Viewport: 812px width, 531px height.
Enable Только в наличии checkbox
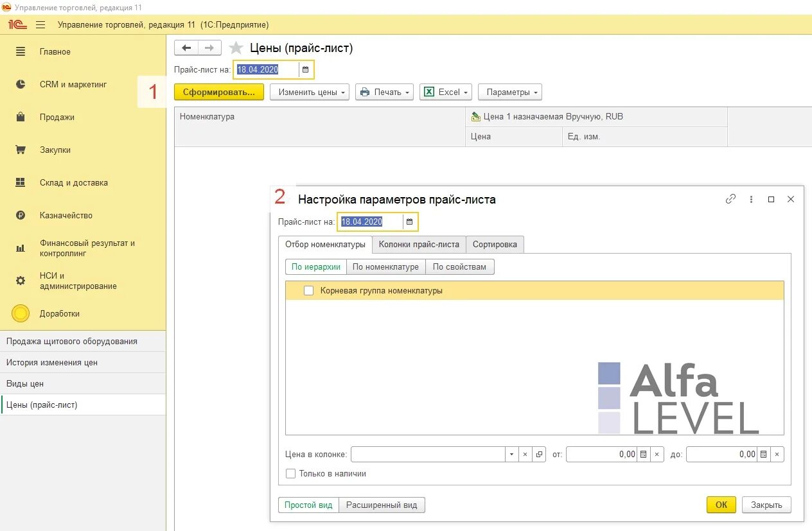[x=291, y=474]
